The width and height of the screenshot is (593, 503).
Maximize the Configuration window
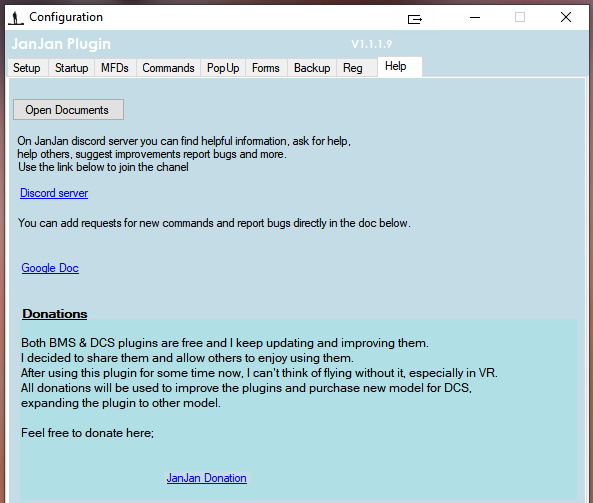click(520, 17)
